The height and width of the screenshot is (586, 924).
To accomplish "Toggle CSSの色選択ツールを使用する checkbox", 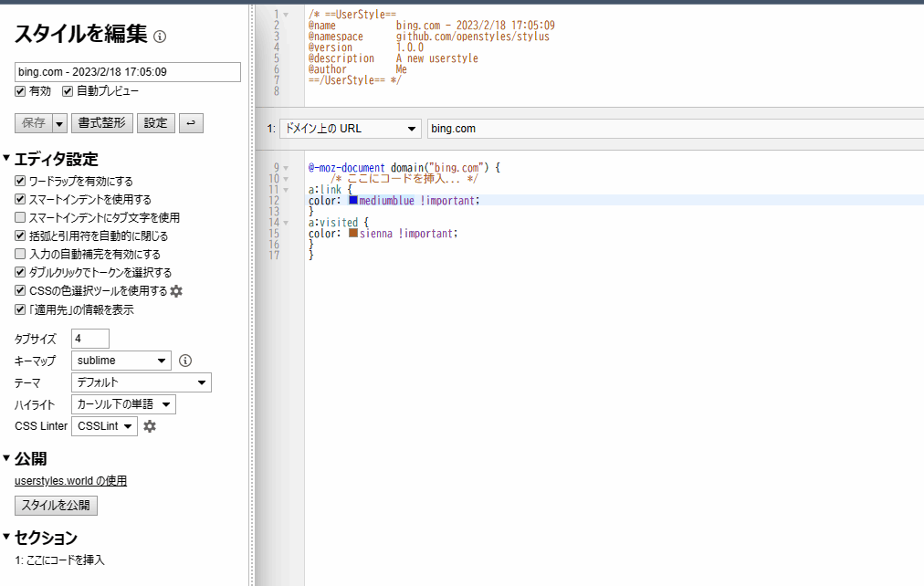I will [20, 290].
